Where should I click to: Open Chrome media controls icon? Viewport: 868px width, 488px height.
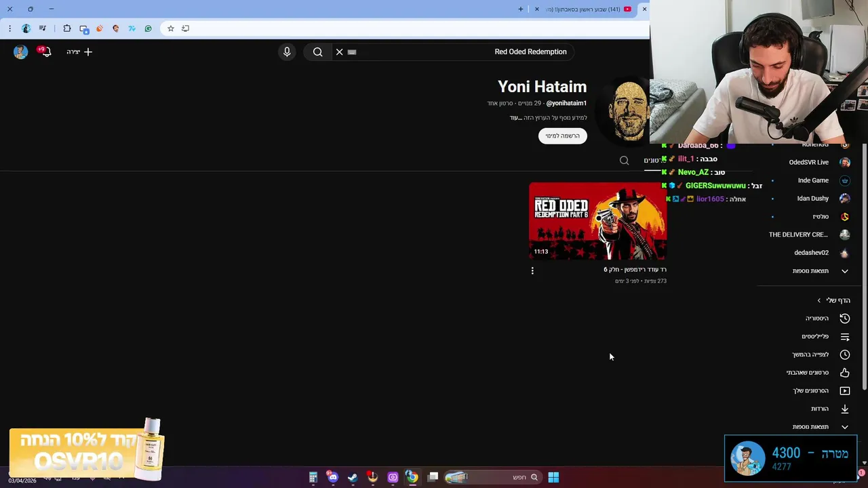pyautogui.click(x=42, y=28)
